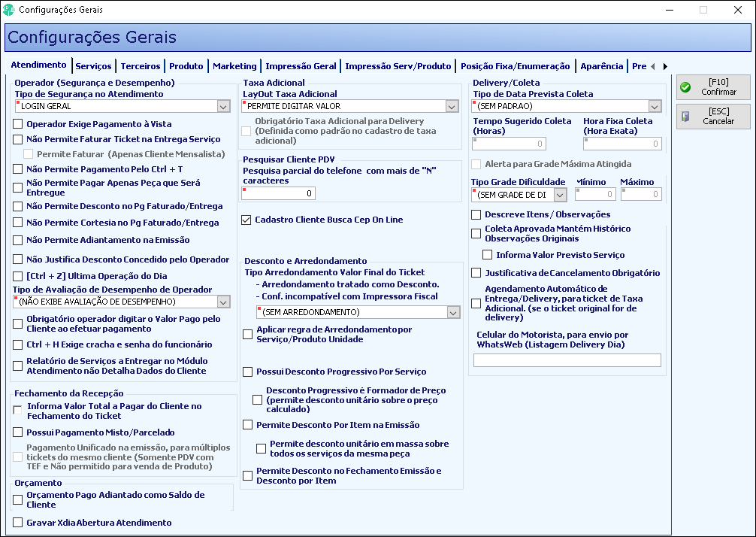756x537 pixels.
Task: Uncheck Cadastro Cliente Busca Cep On Line
Action: (246, 220)
